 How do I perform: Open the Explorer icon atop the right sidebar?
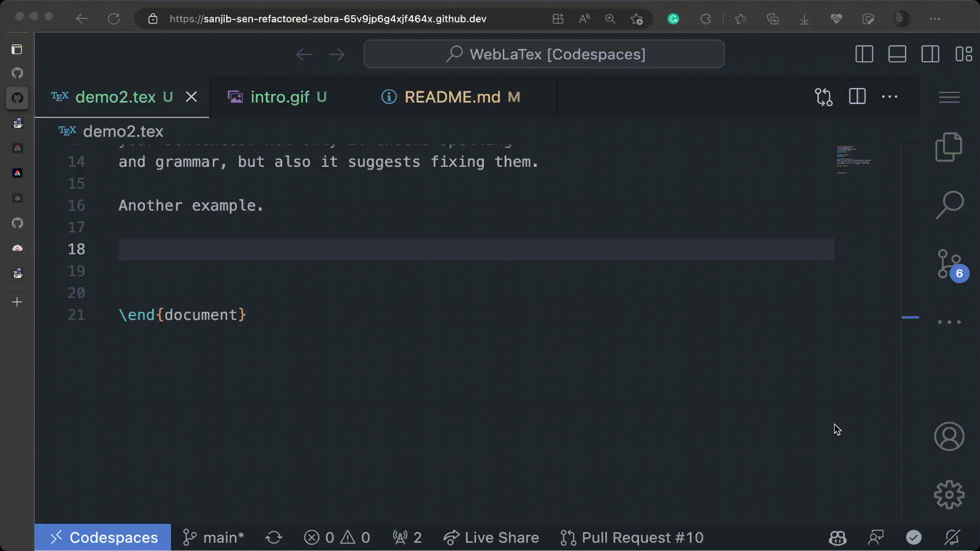(x=948, y=146)
